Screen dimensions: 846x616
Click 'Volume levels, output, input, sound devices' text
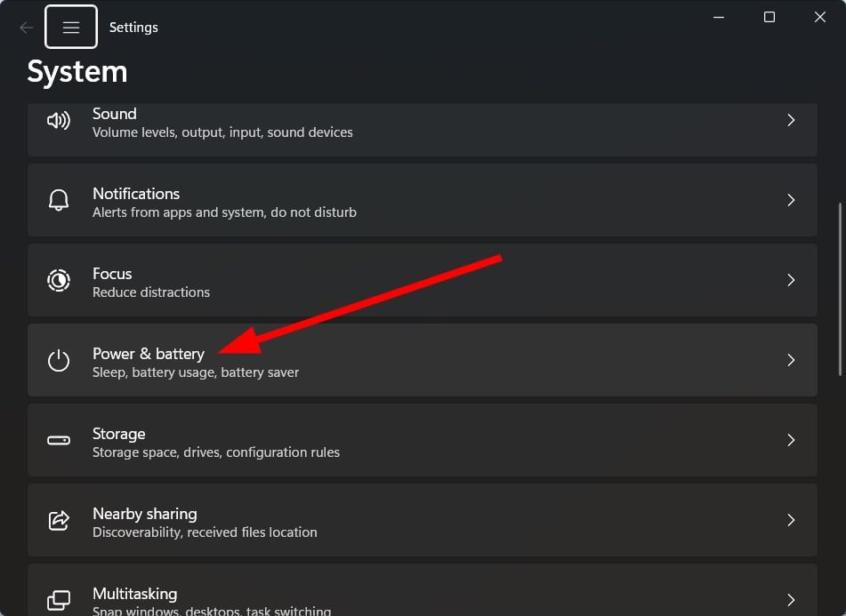pos(222,132)
